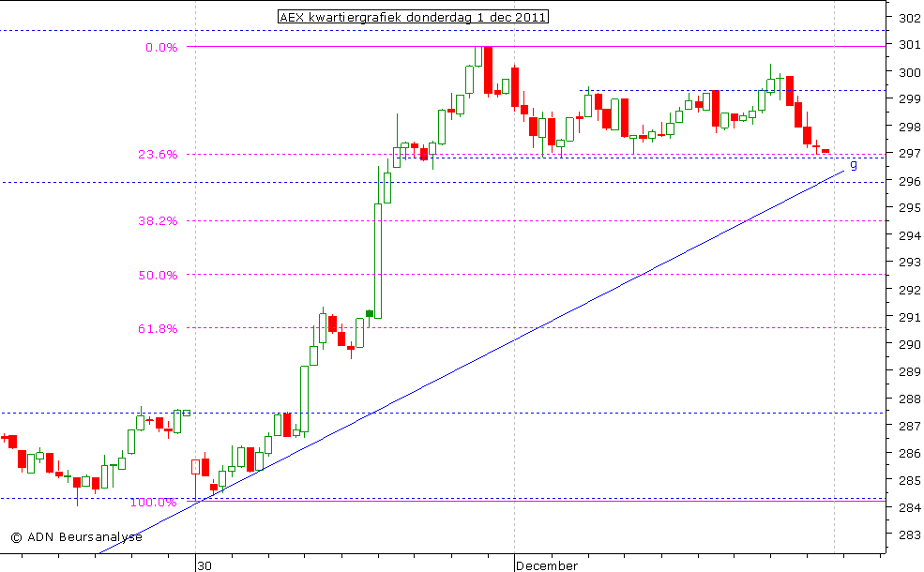Click the price axis value 300
The width and height of the screenshot is (924, 572).
(910, 72)
